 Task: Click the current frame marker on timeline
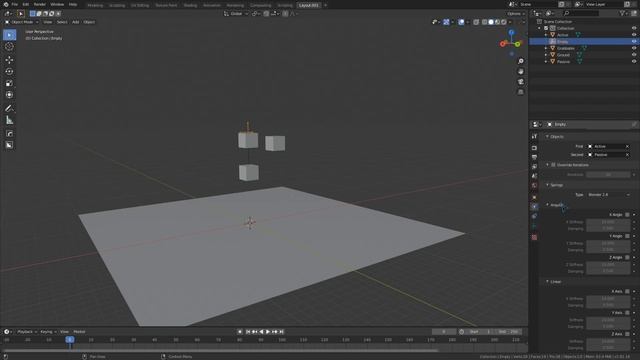pyautogui.click(x=70, y=340)
